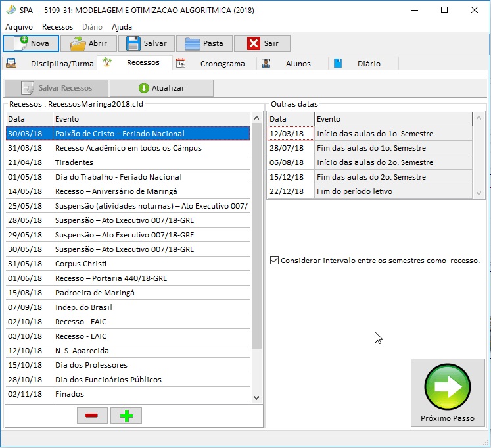Screen dimensions: 491x448
Task: Sort by Evento column header in Recessos
Action: click(151, 119)
